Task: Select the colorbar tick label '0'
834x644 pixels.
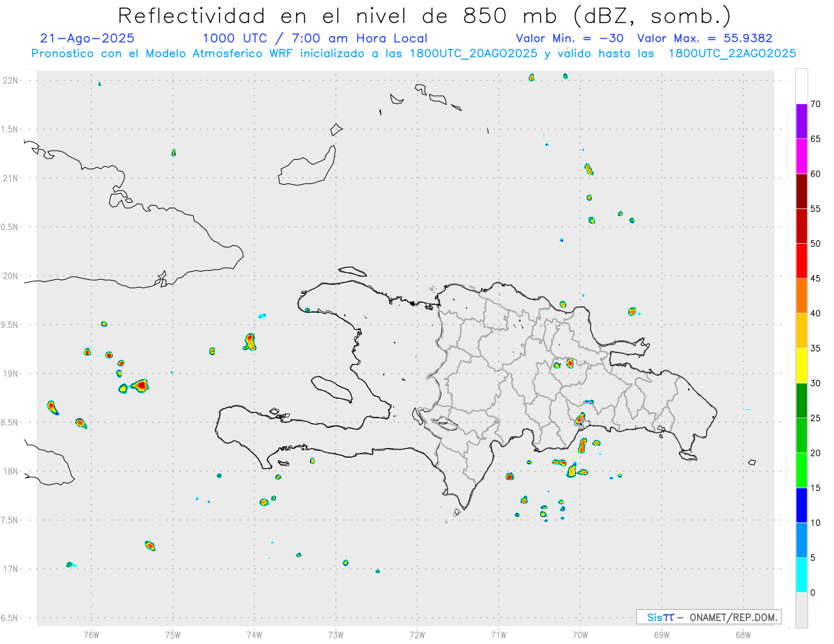Action: click(x=812, y=593)
